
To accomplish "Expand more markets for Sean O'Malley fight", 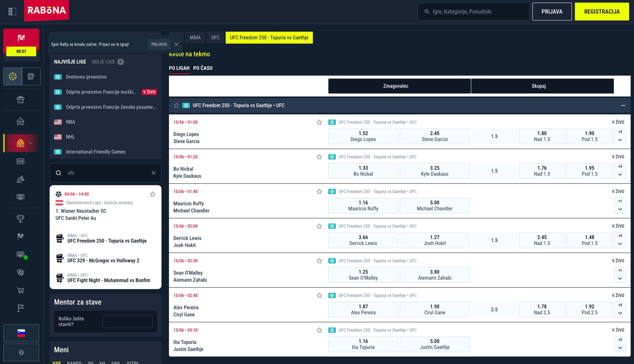I will [x=620, y=275].
